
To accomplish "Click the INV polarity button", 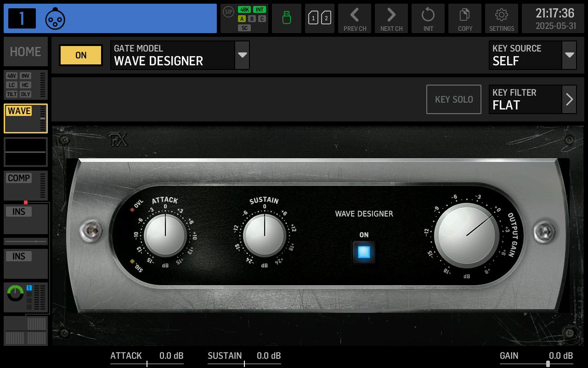I will click(25, 76).
